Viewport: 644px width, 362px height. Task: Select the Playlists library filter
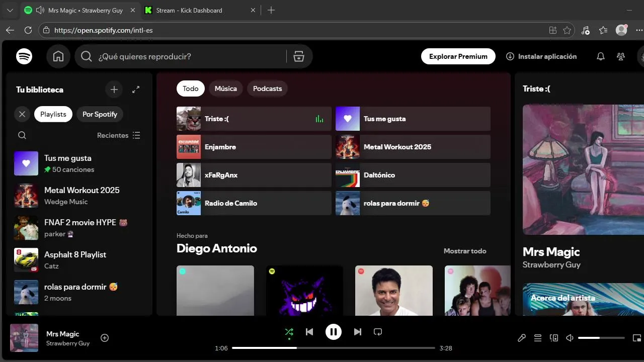[x=53, y=114]
